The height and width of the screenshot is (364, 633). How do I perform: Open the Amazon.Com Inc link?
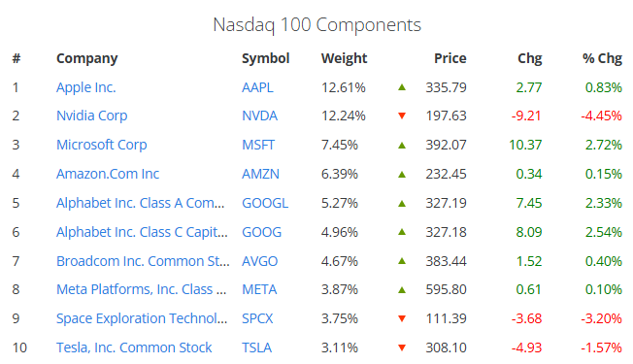[x=108, y=174]
